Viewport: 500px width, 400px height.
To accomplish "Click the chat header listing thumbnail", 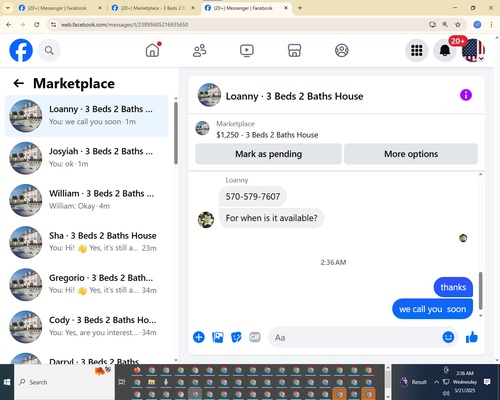I will pos(209,95).
